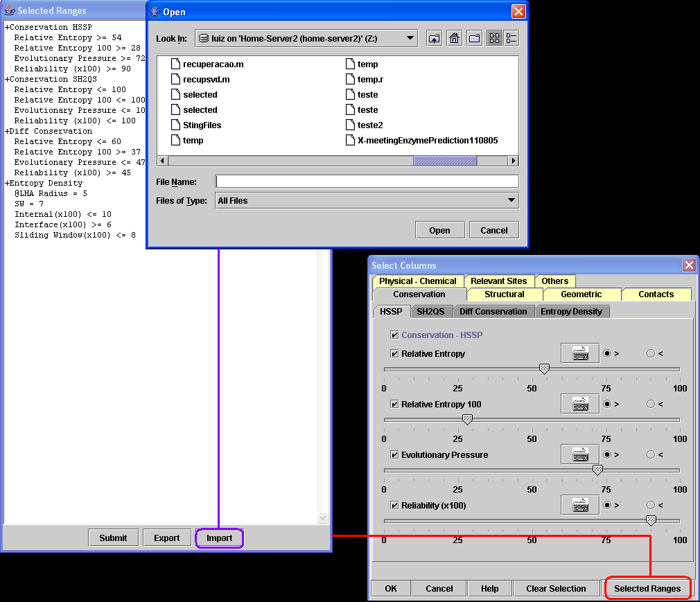
Task: Click the teste2 file icon
Action: click(351, 125)
